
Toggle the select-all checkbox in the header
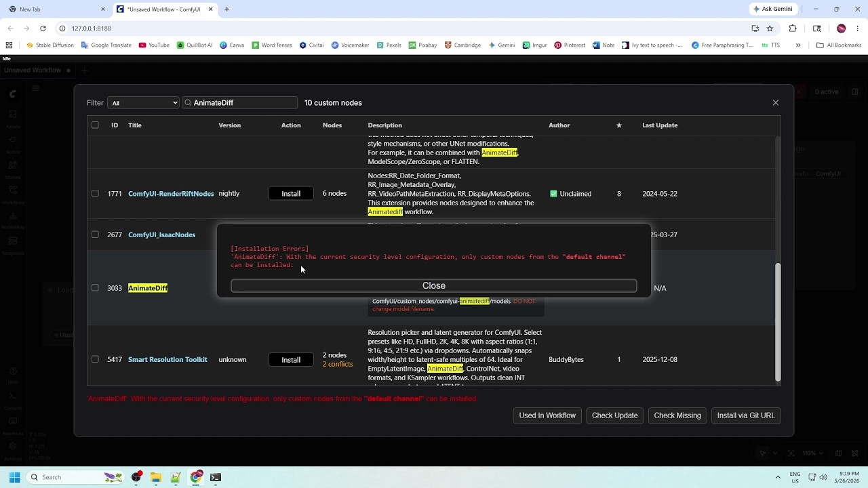[95, 125]
